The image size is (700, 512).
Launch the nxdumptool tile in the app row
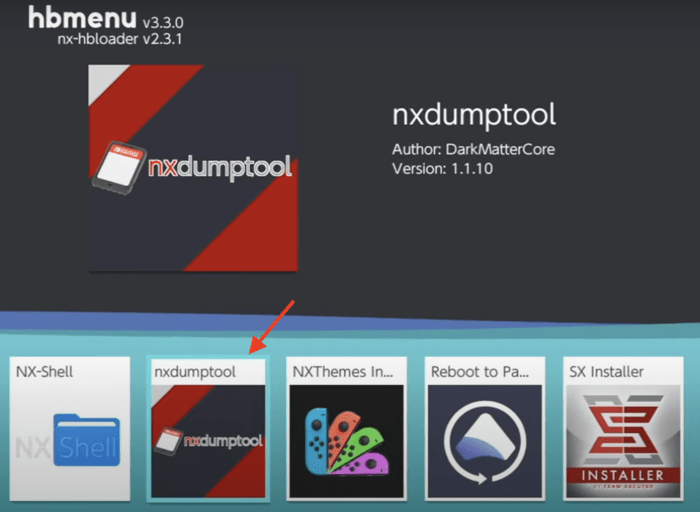pos(208,429)
